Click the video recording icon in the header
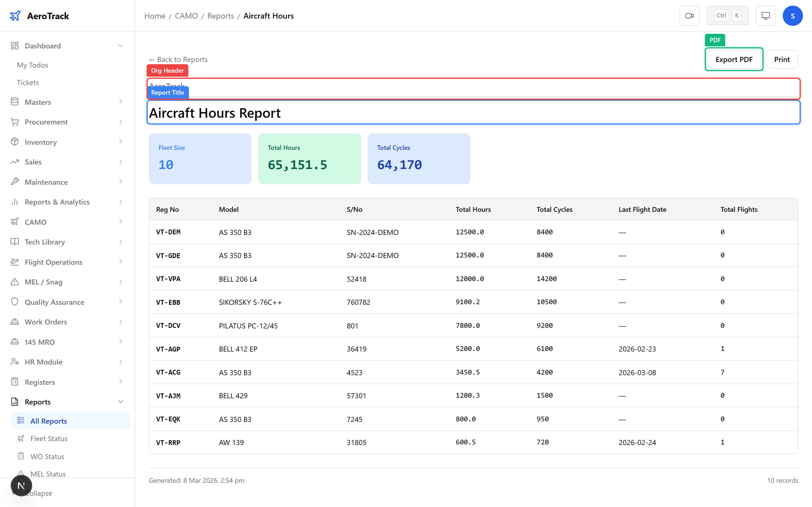812x507 pixels. (690, 15)
